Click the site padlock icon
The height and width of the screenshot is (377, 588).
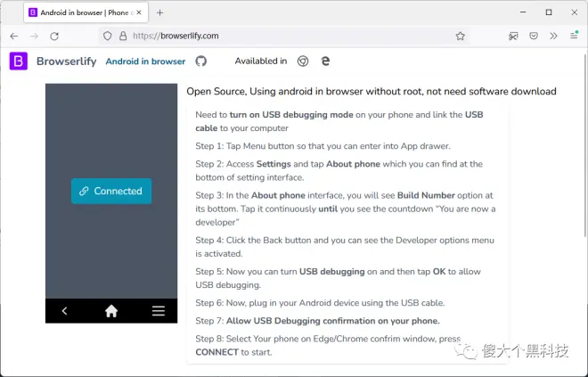pyautogui.click(x=123, y=36)
